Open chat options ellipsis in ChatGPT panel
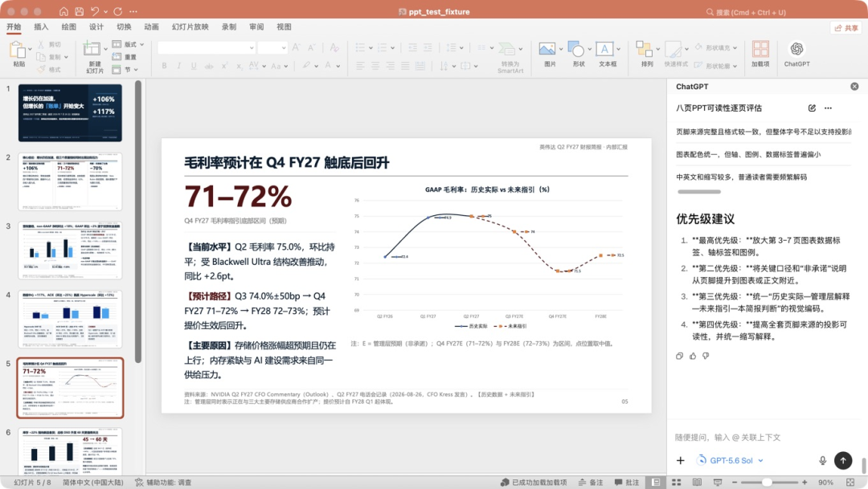868x489 pixels. [828, 108]
